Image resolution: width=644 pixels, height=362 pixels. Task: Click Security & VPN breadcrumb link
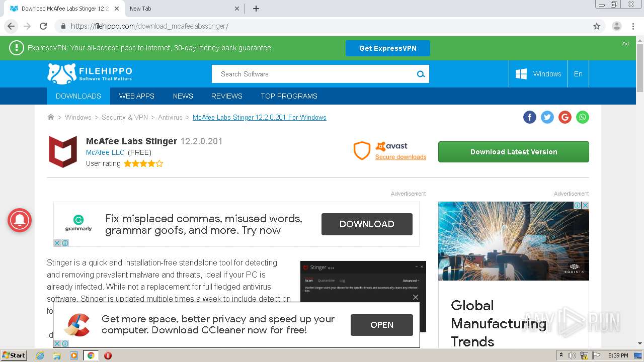tap(125, 117)
